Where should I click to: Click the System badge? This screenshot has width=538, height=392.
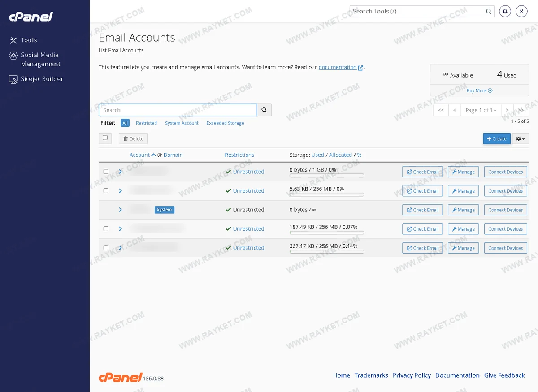click(x=164, y=210)
